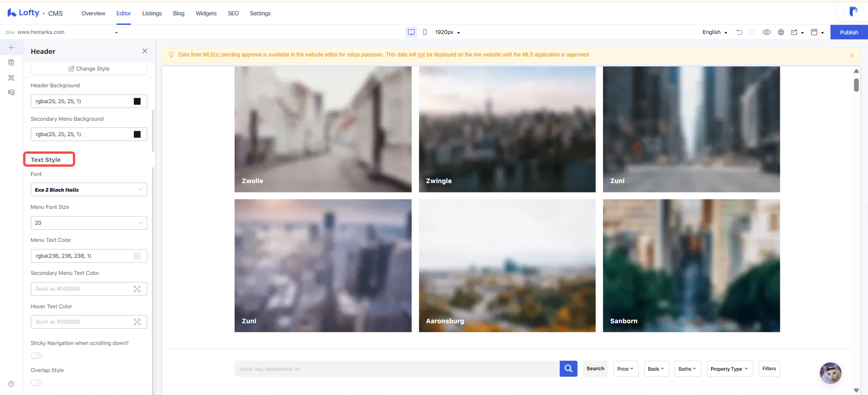The image size is (868, 396).
Task: Open the Property Type filter dropdown
Action: pos(730,369)
